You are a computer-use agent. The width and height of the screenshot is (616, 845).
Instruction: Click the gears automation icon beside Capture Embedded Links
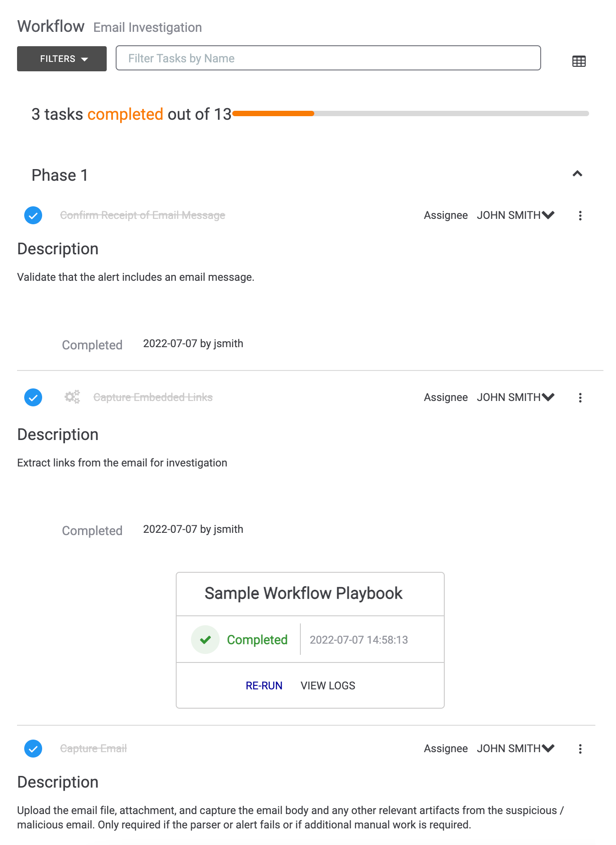[x=72, y=396]
